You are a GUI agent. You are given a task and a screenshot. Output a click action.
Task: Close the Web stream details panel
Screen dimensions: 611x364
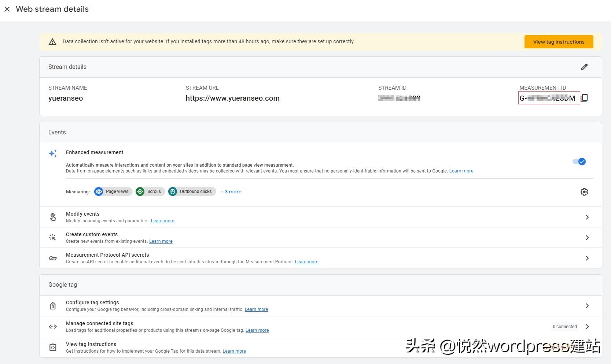(x=7, y=9)
